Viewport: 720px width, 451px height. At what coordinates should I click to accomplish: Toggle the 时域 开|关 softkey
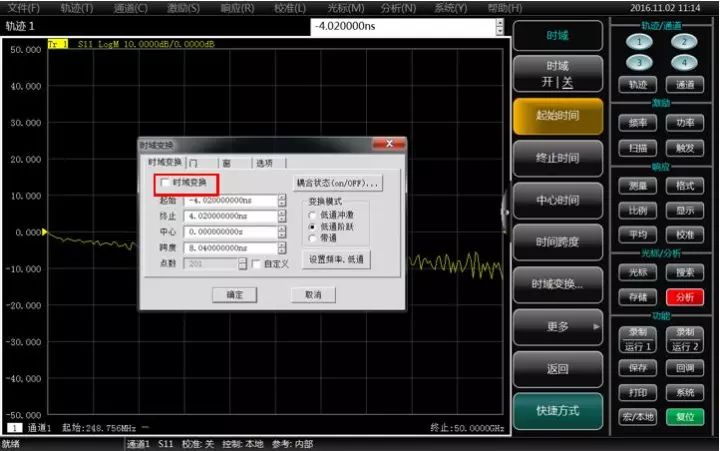coord(557,74)
